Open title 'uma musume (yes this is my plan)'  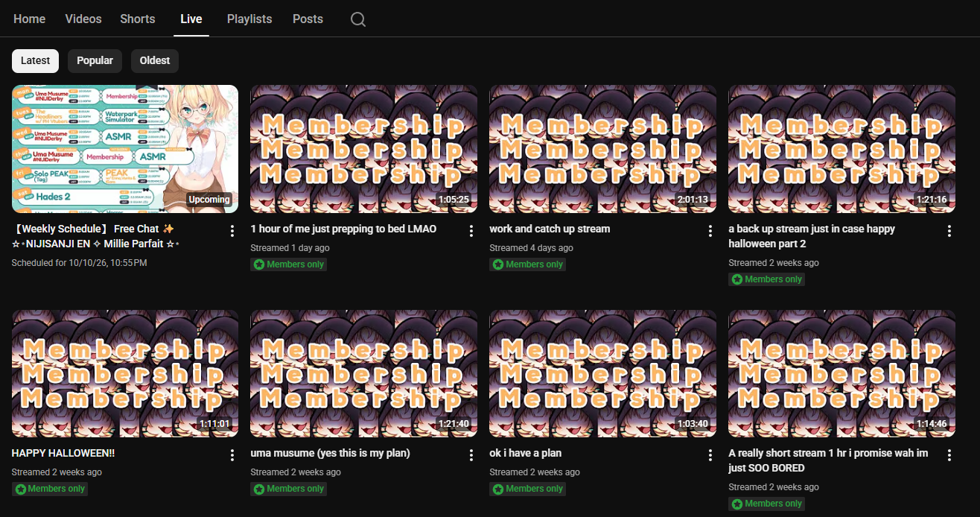[330, 453]
